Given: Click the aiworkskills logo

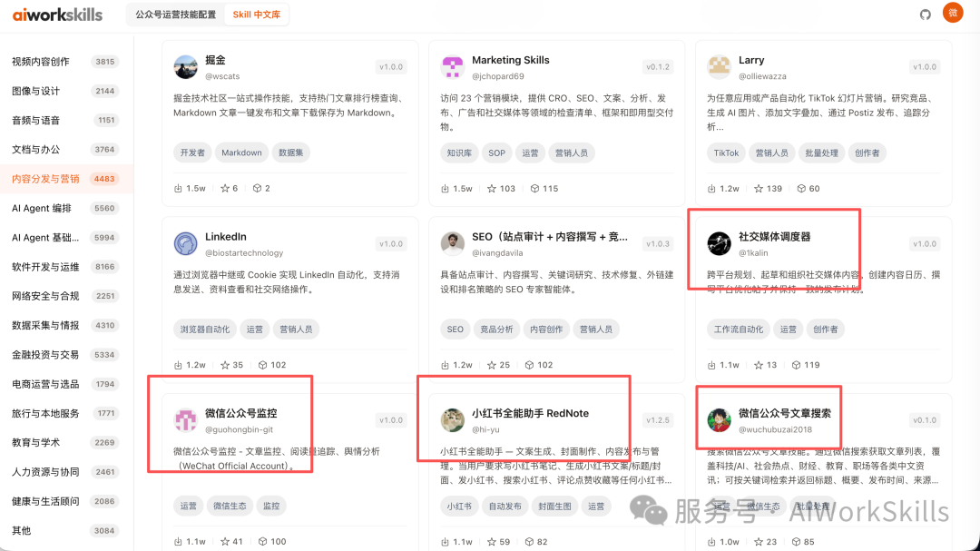Looking at the screenshot, I should pyautogui.click(x=57, y=15).
